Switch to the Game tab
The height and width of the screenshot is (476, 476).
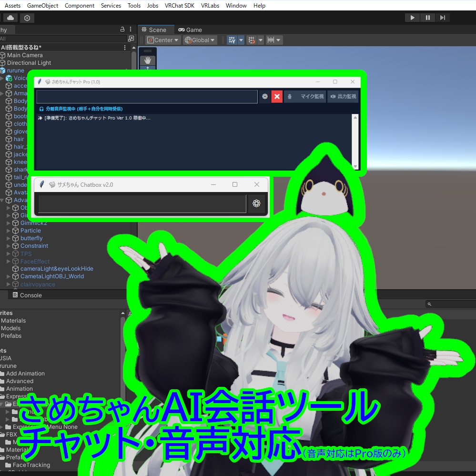pos(190,30)
